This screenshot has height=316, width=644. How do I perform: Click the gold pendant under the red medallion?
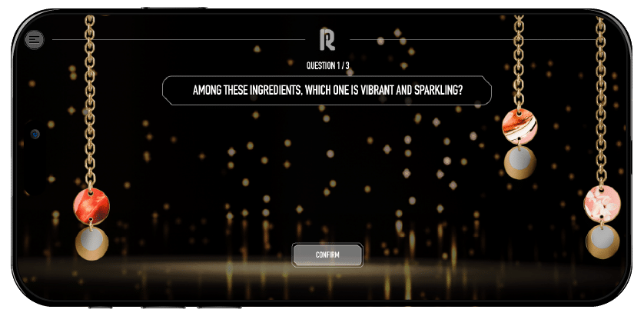click(91, 243)
